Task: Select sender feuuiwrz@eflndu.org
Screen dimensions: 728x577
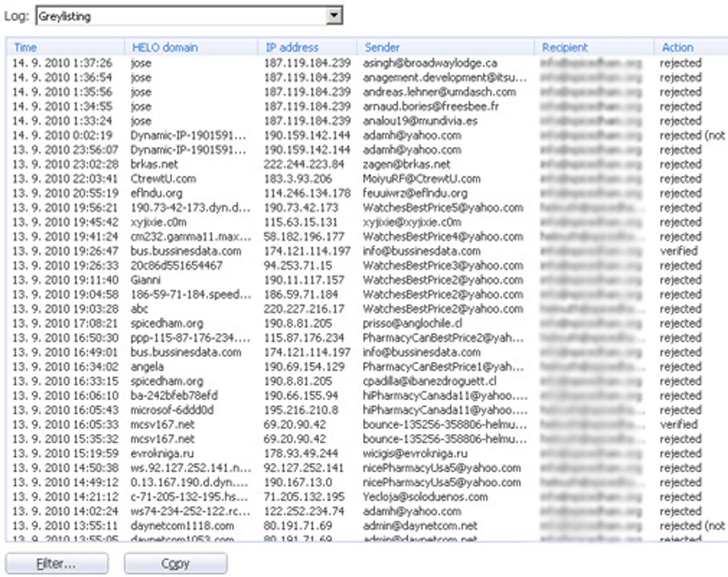Action: (x=415, y=193)
